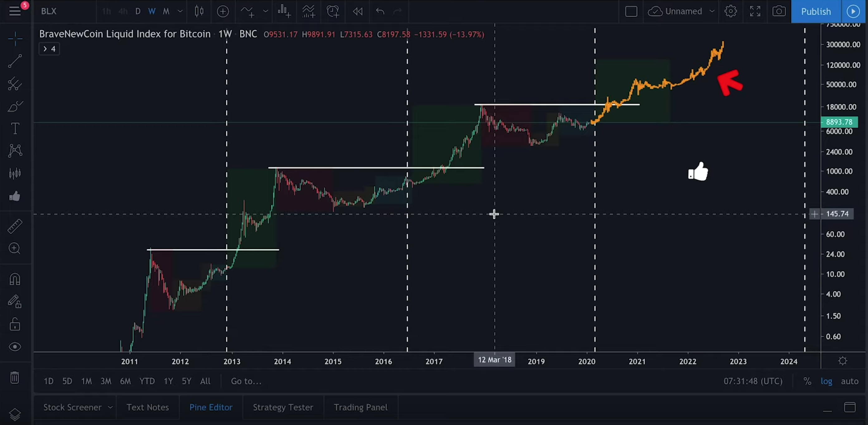868x425 pixels.
Task: Open indicators and strategies
Action: [247, 12]
